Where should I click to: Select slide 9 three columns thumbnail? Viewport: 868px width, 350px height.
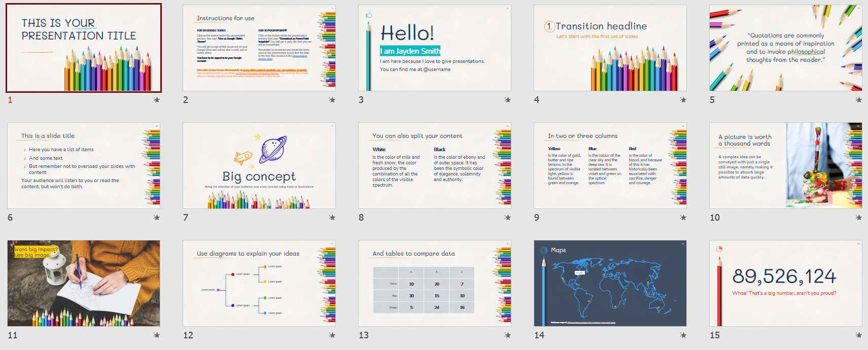[610, 166]
